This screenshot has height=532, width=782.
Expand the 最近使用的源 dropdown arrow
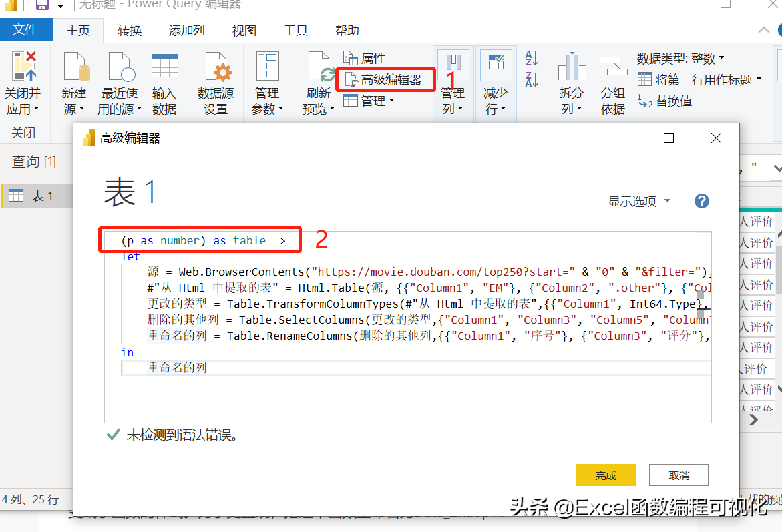pyautogui.click(x=139, y=109)
